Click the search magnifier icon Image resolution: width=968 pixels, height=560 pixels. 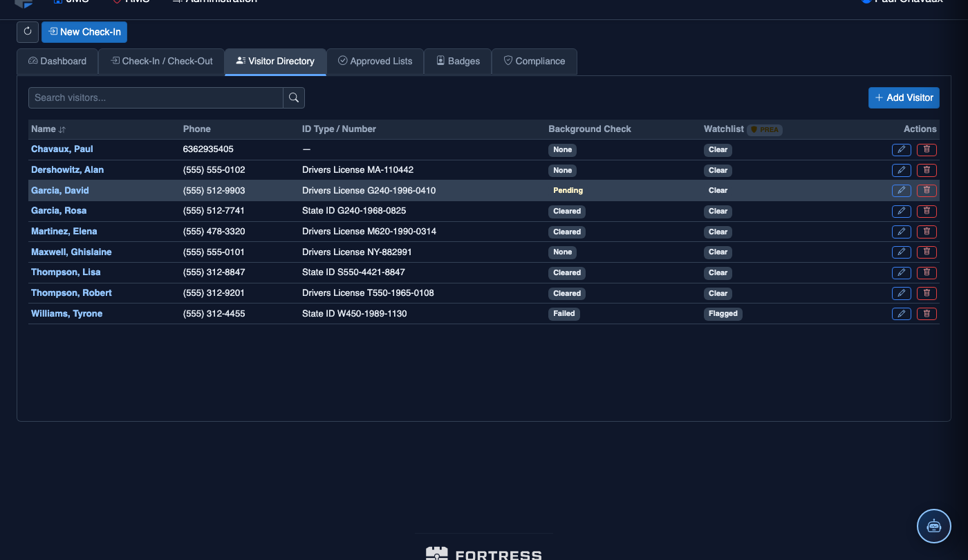click(x=294, y=97)
